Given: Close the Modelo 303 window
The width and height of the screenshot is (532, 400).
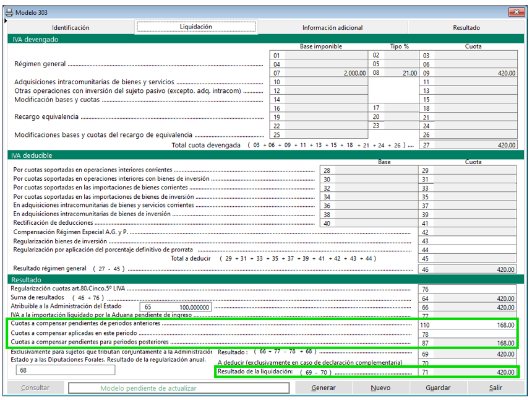Looking at the screenshot, I should tap(517, 12).
